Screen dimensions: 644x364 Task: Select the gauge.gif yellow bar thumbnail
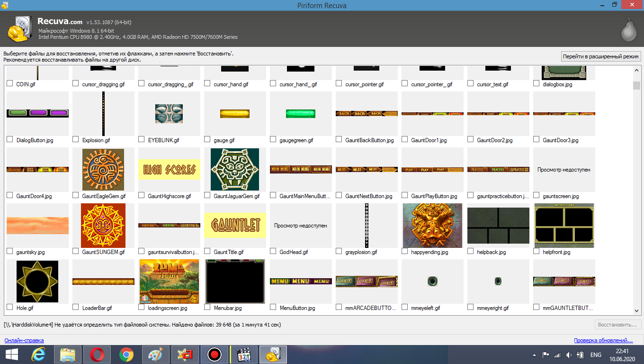[235, 114]
